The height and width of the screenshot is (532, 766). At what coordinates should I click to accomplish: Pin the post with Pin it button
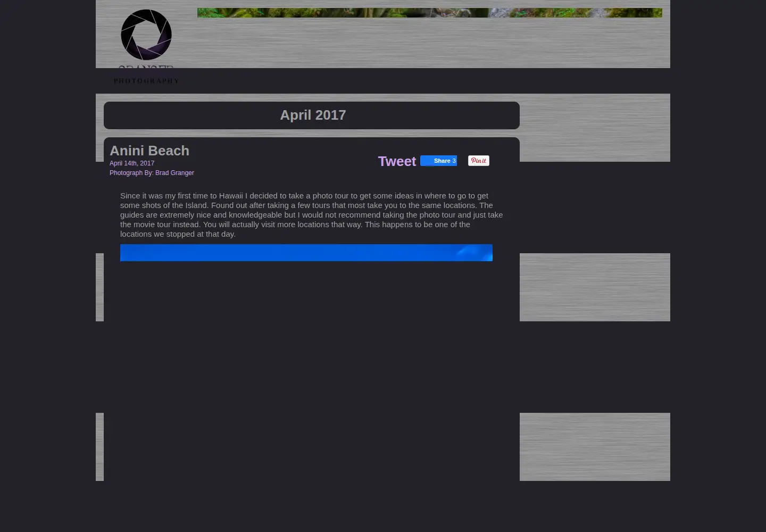(479, 161)
